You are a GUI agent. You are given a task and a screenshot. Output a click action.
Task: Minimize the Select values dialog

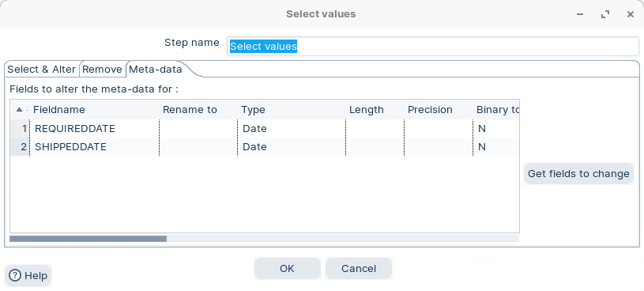[x=580, y=14]
